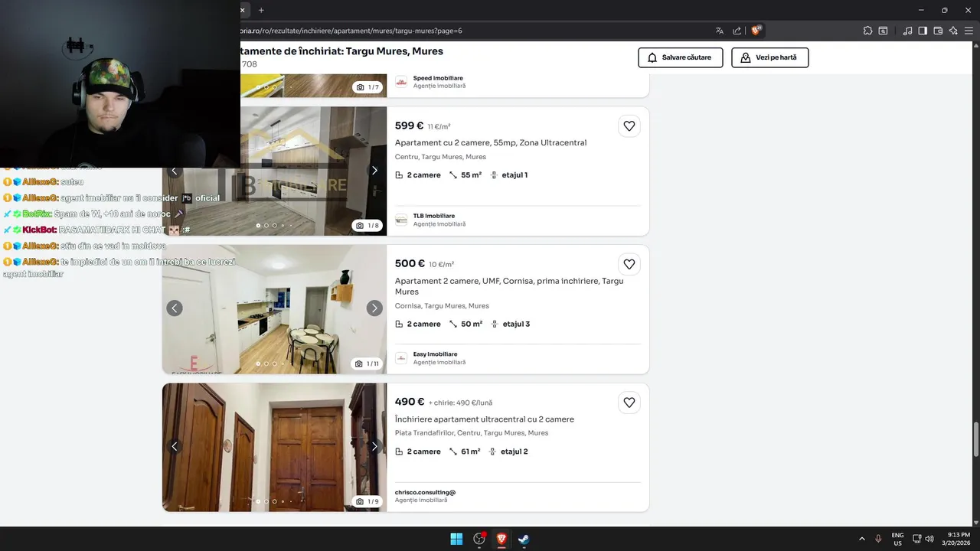Viewport: 980px width, 551px height.
Task: Open the browser extensions puzzle icon
Action: click(867, 31)
